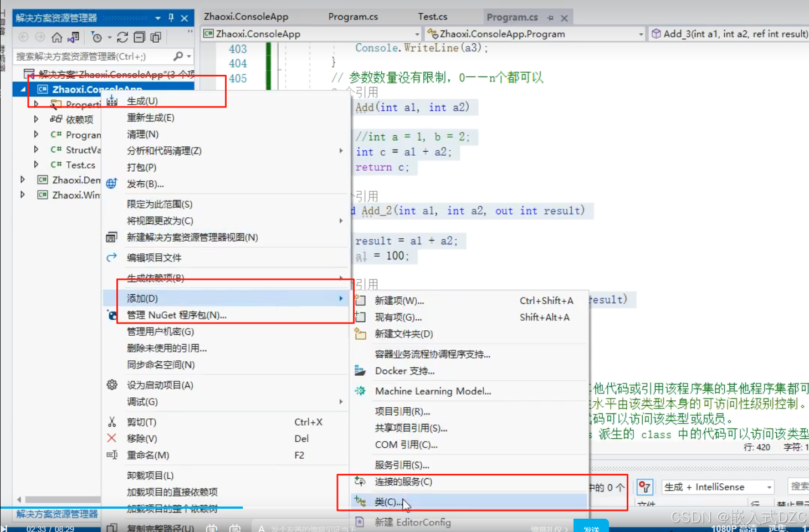Click the pin icon of Solution Explorer panel
This screenshot has height=532, width=809.
pyautogui.click(x=171, y=18)
